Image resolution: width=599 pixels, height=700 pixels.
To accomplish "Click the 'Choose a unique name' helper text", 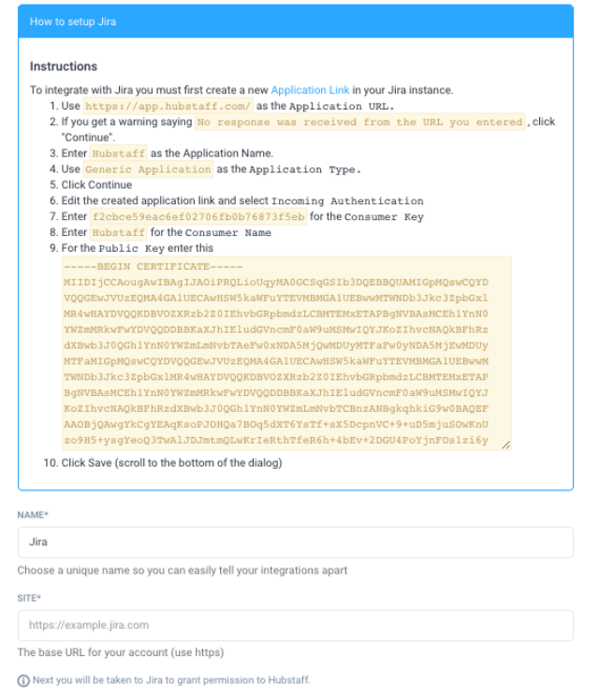I will coord(183,570).
